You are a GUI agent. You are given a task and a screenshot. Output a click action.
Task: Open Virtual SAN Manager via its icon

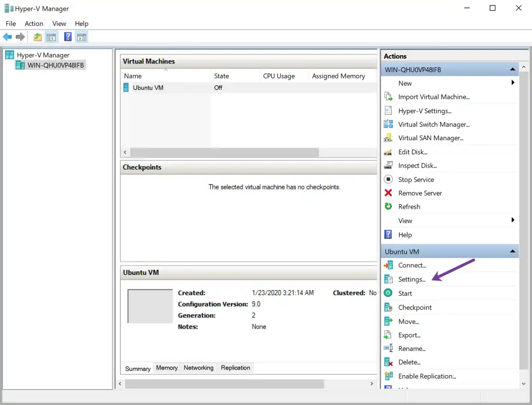[x=388, y=138]
